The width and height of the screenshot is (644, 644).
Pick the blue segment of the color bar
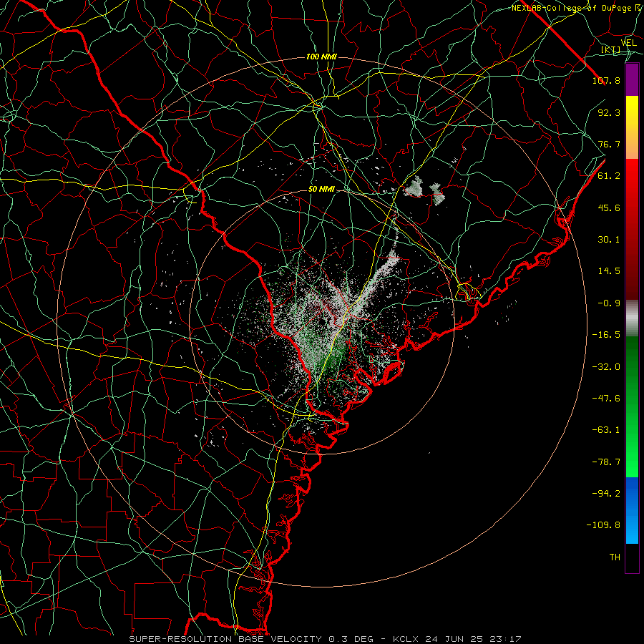coord(632,510)
